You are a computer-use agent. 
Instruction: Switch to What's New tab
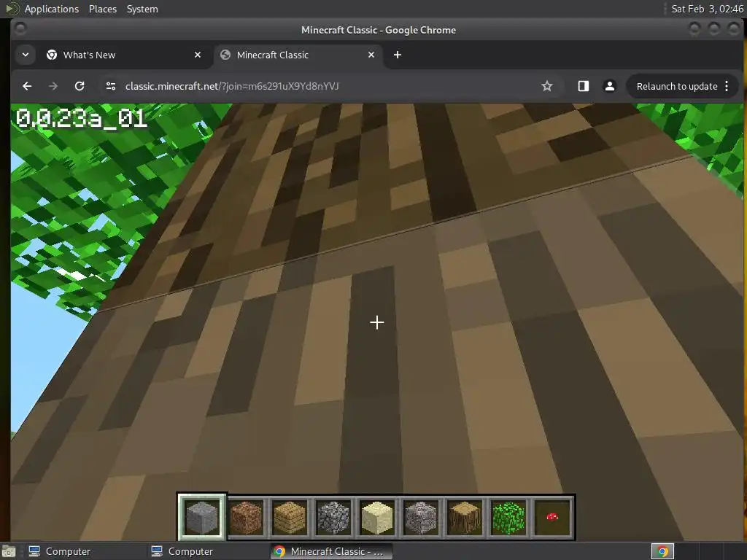(123, 55)
